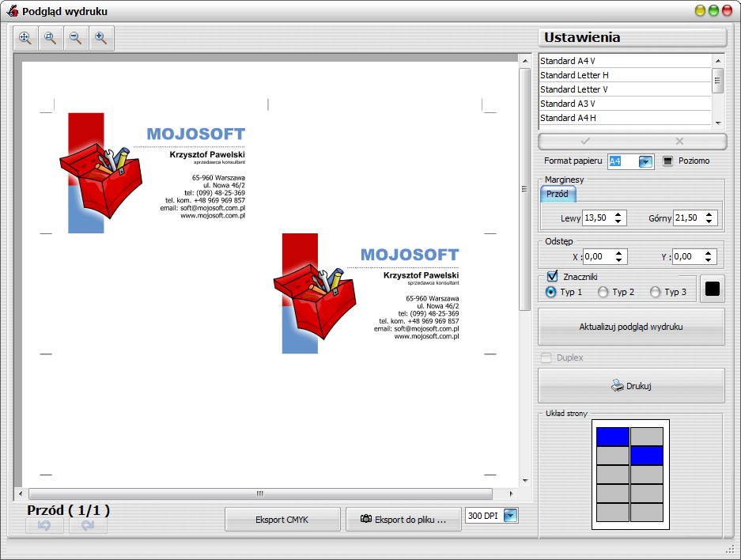Click the redo arrow below Przód (1/1)
This screenshot has width=741, height=560.
pyautogui.click(x=88, y=525)
